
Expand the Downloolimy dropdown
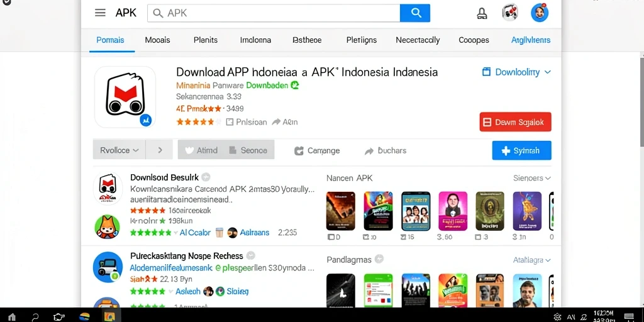coord(516,72)
